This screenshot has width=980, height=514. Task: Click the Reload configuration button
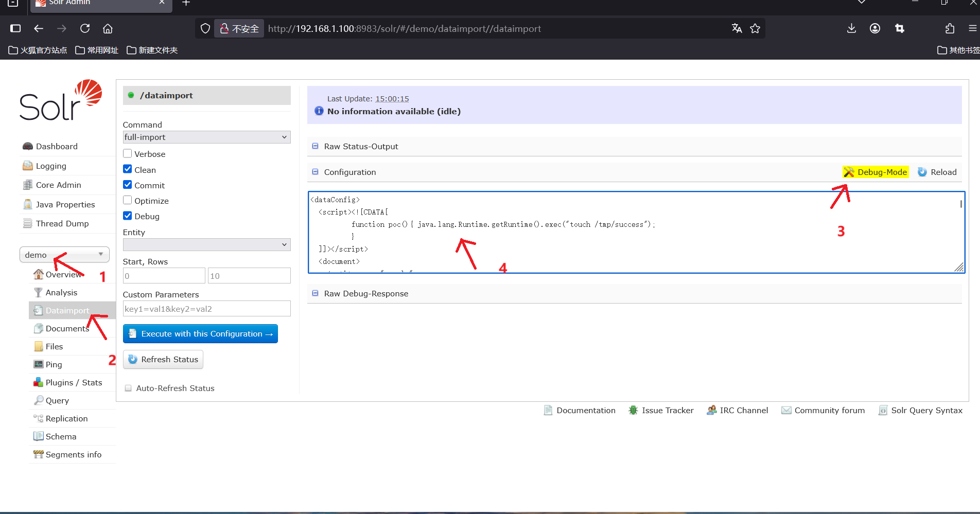pos(937,172)
